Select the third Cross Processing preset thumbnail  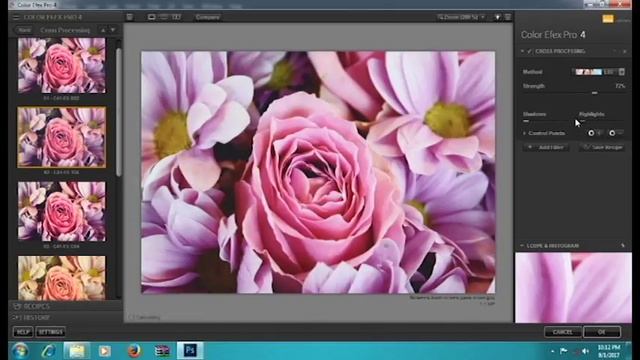click(x=62, y=211)
